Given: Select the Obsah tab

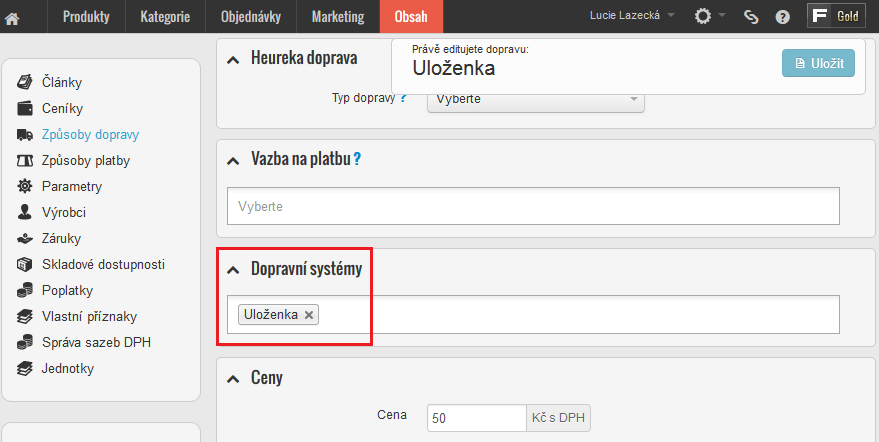Looking at the screenshot, I should click(x=411, y=17).
